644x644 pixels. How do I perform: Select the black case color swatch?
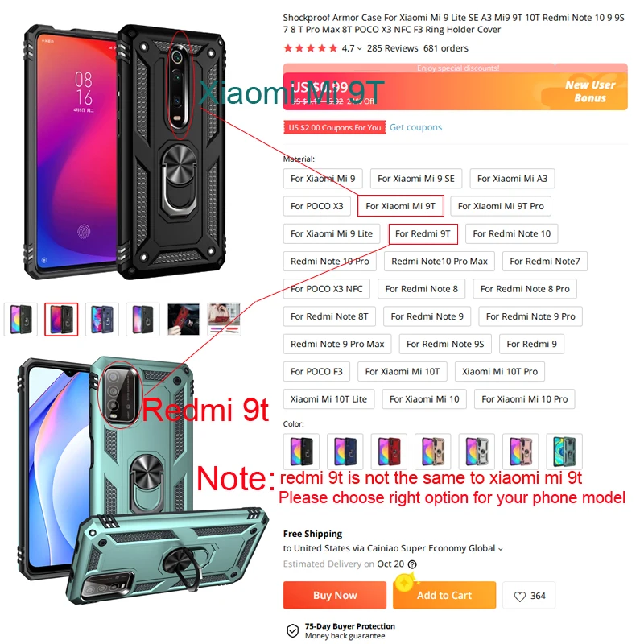[x=301, y=451]
